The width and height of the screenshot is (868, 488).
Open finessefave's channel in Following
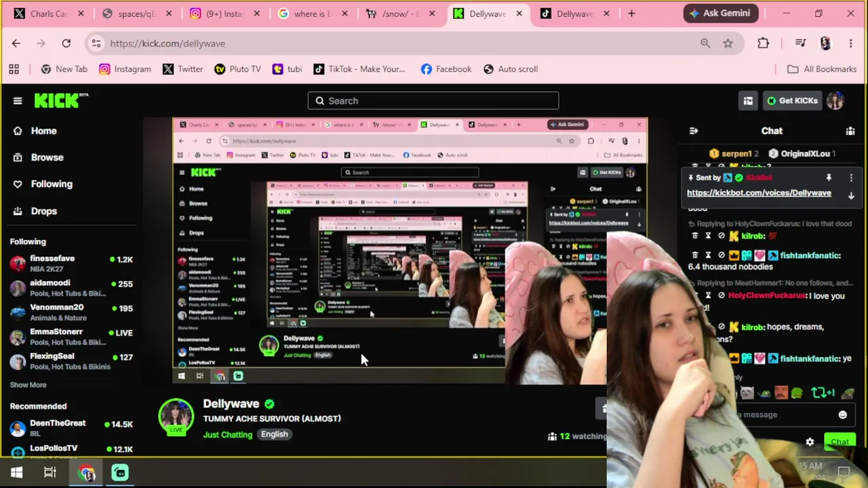(71, 264)
